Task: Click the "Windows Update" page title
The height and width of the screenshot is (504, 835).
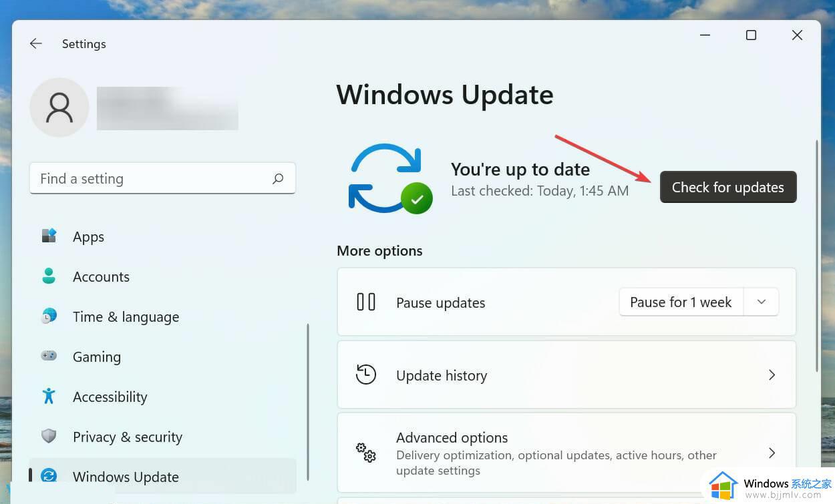Action: coord(445,95)
